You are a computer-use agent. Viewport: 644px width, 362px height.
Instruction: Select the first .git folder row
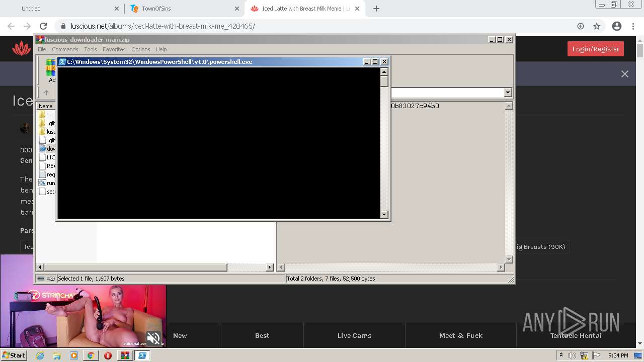tap(47, 123)
